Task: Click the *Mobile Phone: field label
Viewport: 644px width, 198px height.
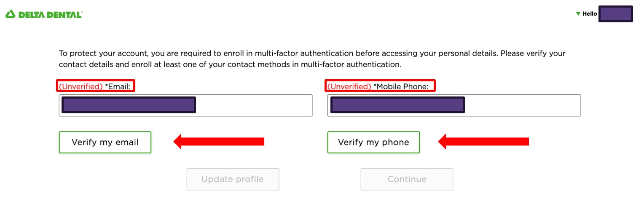Action: (x=401, y=86)
